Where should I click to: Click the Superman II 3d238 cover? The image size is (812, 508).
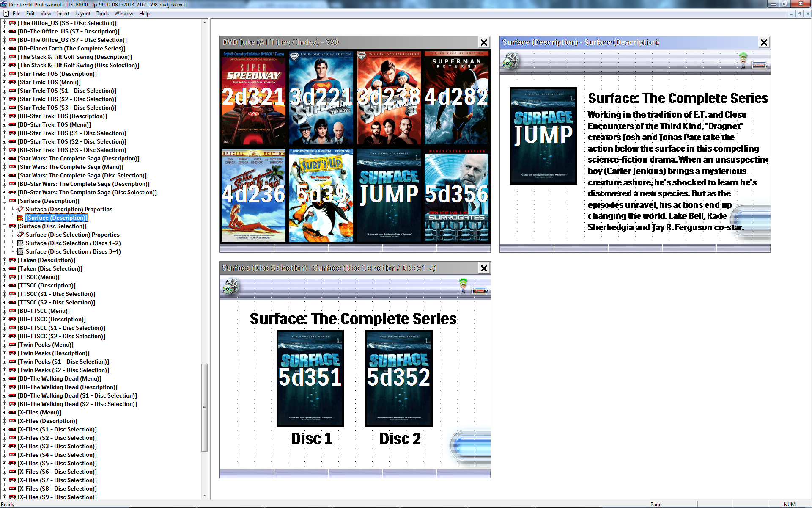click(389, 98)
